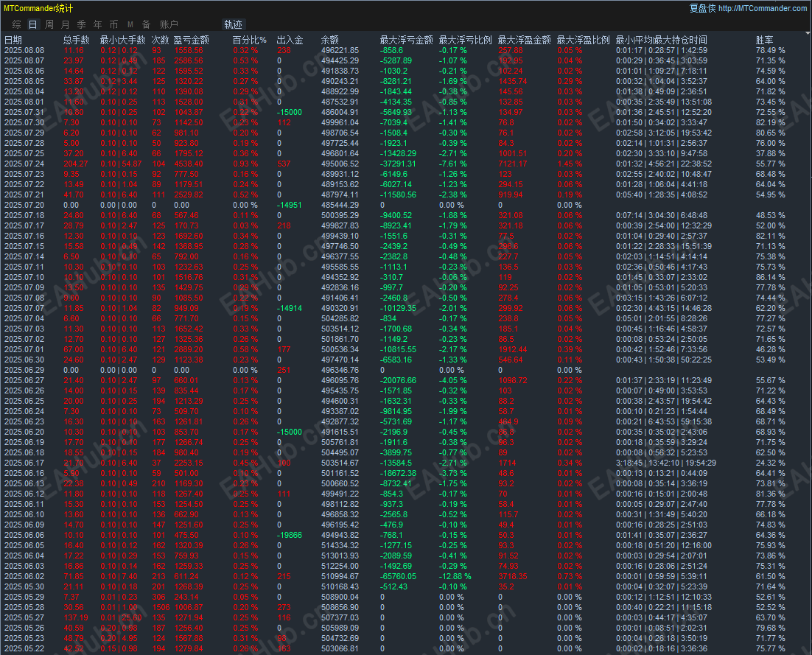Click balance 514334.32 on 2025.06.05
Screen dimensions: 812x655
340,545
